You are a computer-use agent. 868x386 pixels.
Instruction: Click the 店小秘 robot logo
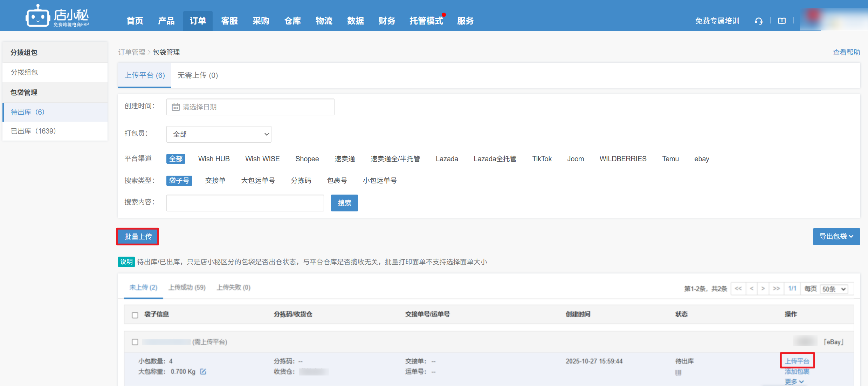click(x=38, y=16)
